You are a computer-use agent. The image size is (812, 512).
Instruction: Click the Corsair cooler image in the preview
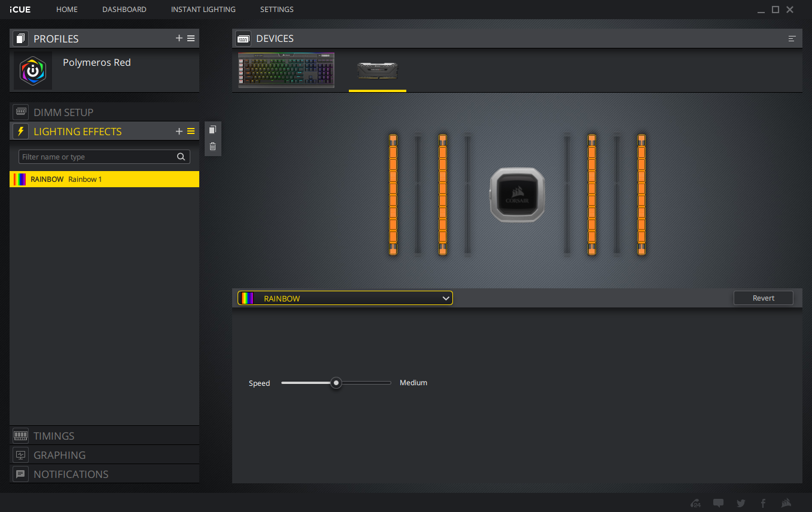click(x=518, y=194)
